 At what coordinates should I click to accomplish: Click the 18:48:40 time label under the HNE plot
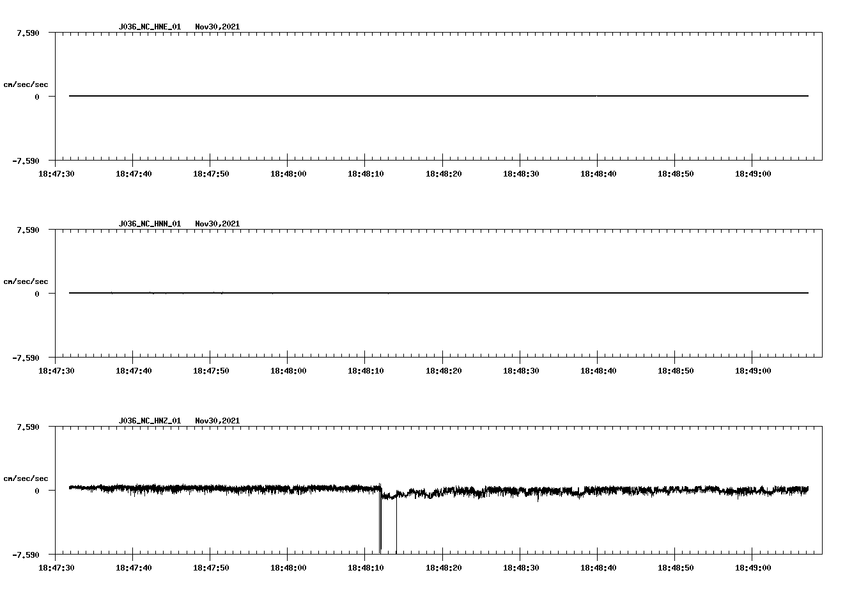coord(598,173)
